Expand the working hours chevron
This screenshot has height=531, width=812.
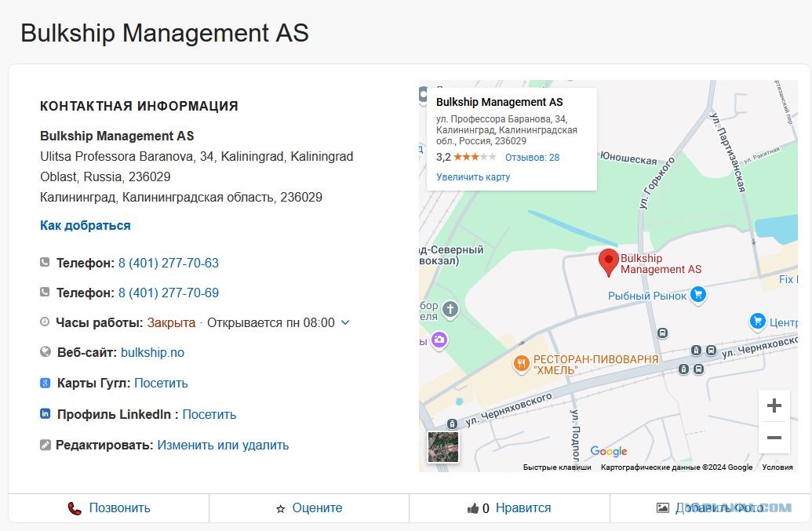pyautogui.click(x=345, y=322)
